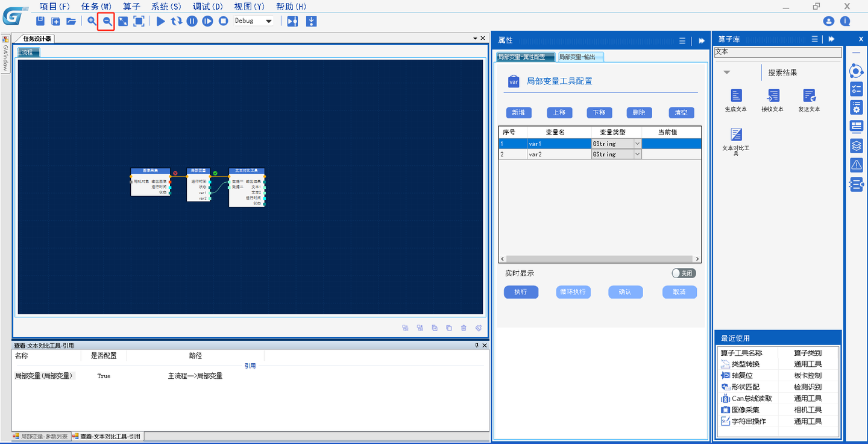Click the full-screen frame icon
This screenshot has height=444, width=868.
139,21
